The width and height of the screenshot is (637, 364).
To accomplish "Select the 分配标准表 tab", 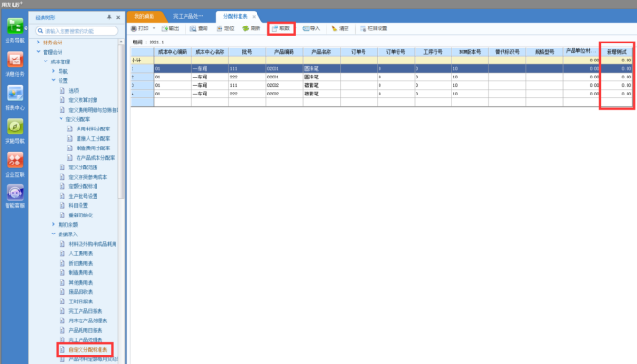I will 236,17.
